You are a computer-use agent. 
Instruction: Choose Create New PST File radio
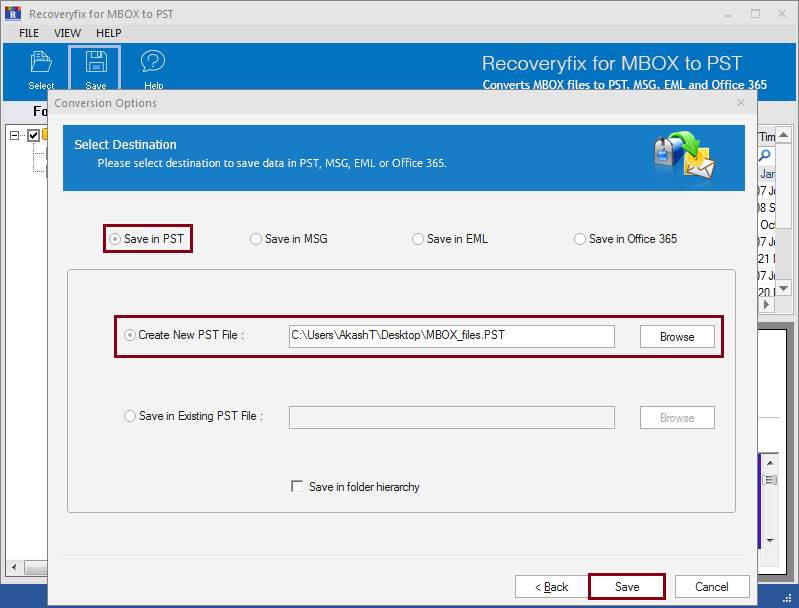click(130, 335)
